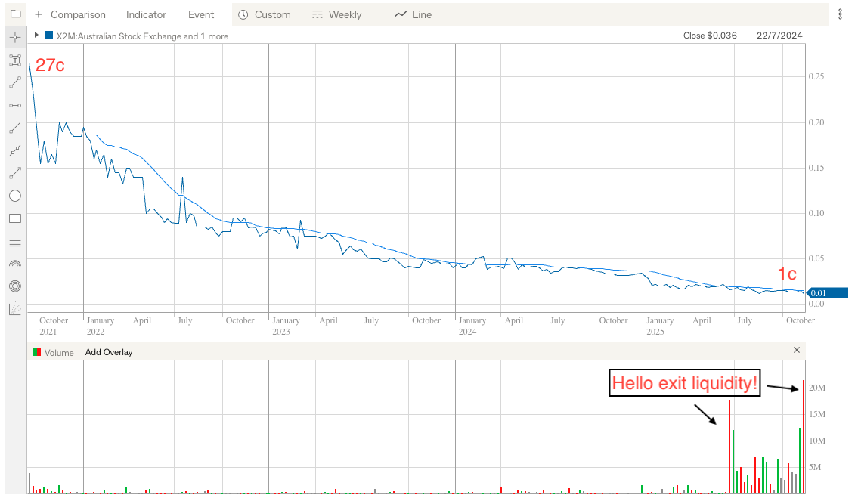Image resolution: width=858 pixels, height=504 pixels.
Task: Expand the X2M series legend triangle
Action: click(36, 36)
